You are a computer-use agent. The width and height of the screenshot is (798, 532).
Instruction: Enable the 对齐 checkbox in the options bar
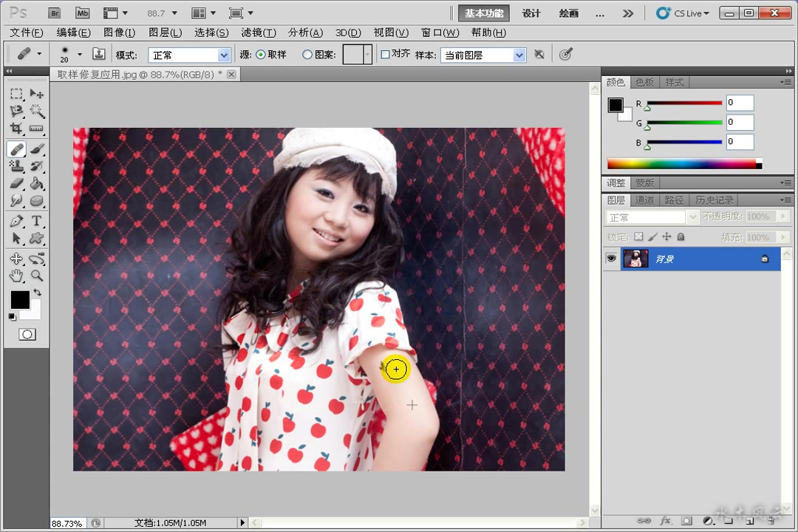(x=385, y=54)
